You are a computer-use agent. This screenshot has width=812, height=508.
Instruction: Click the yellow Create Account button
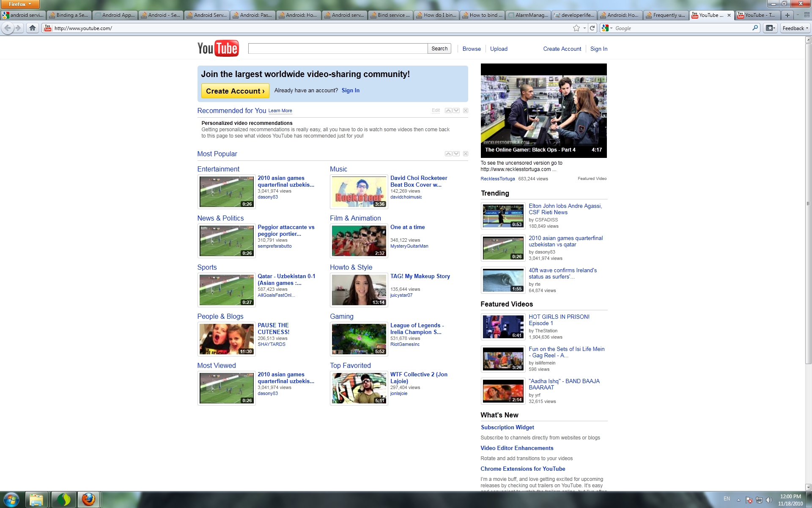[x=235, y=91]
